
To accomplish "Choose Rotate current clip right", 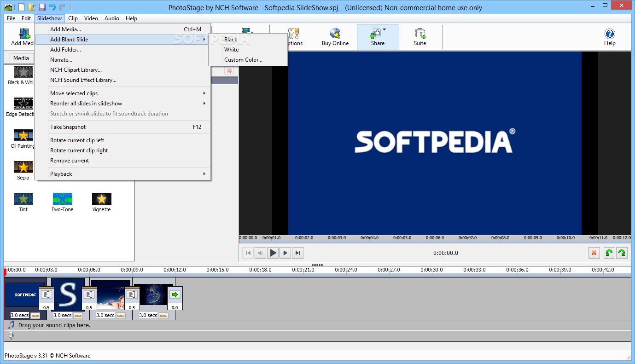I will (122, 150).
